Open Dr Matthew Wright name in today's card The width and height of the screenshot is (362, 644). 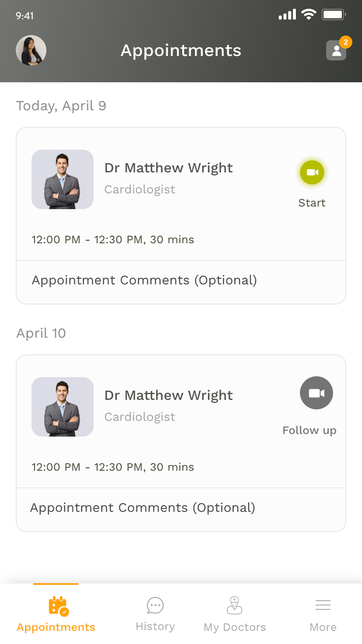[168, 168]
